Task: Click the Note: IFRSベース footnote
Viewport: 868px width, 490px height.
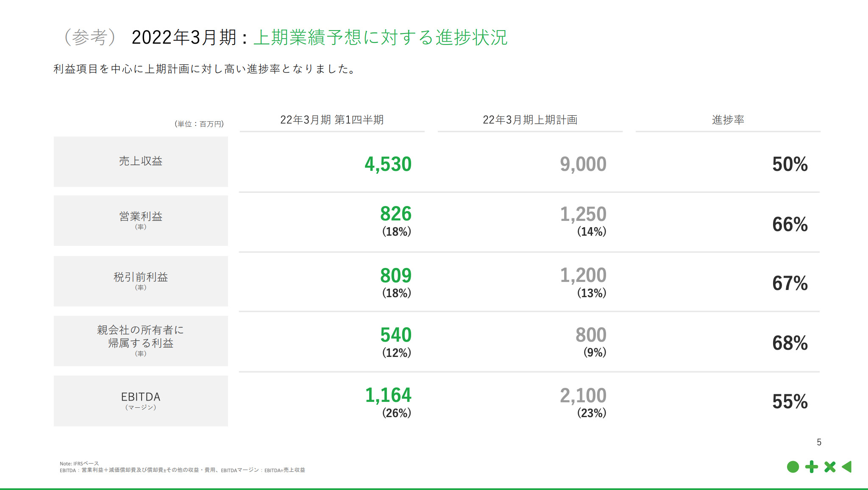Action: tap(79, 463)
